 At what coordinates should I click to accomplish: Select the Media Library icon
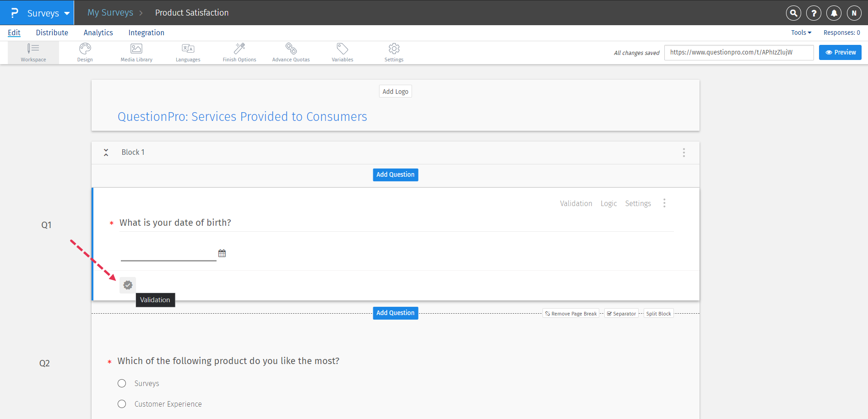click(136, 52)
